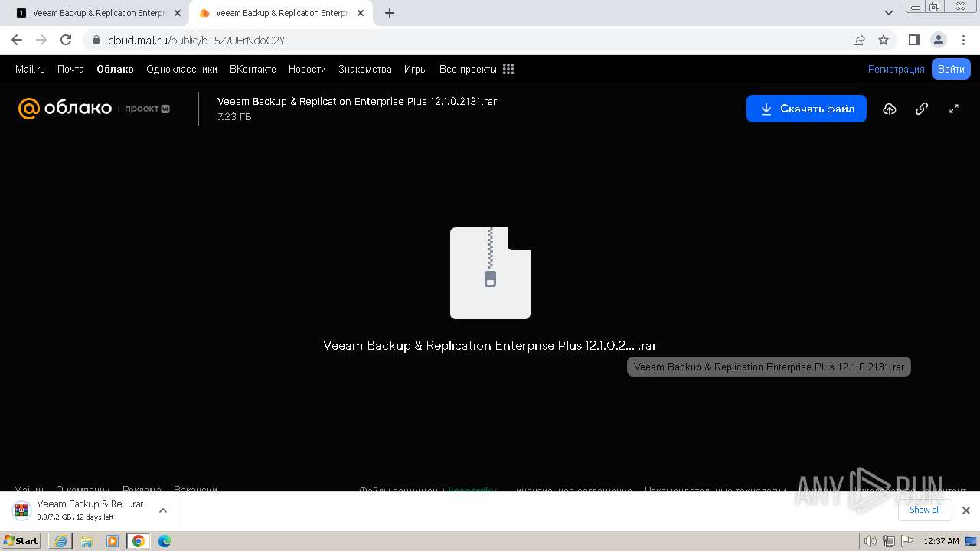Click the Облако logo
The height and width of the screenshot is (551, 980).
pyautogui.click(x=65, y=109)
